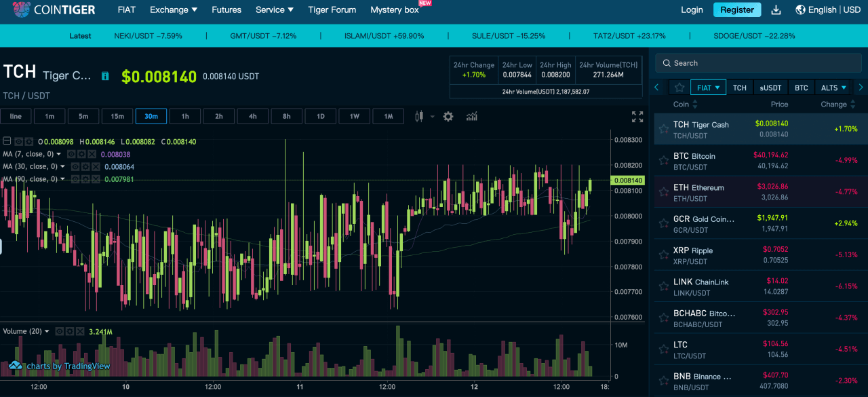Open the indicators icon in chart toolbar
The width and height of the screenshot is (868, 397).
tap(472, 117)
